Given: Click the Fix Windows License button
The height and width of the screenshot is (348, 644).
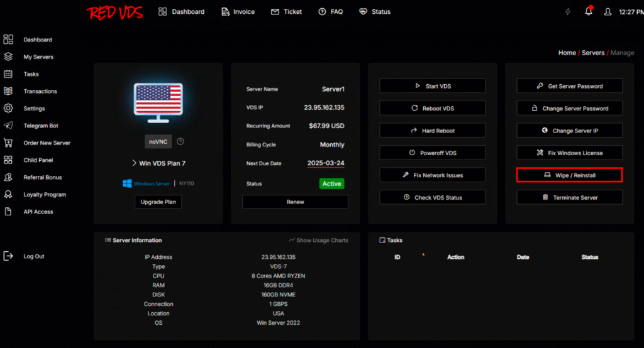Looking at the screenshot, I should pyautogui.click(x=570, y=153).
